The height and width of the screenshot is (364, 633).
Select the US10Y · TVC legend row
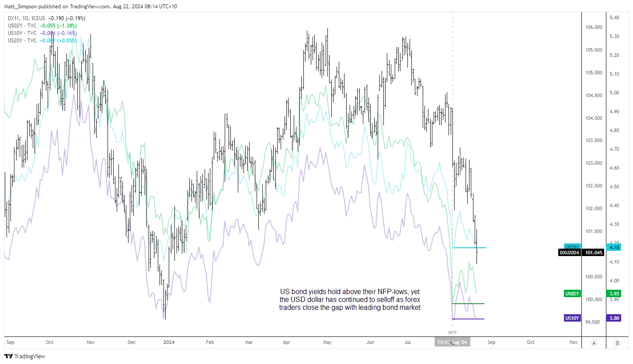click(x=42, y=33)
